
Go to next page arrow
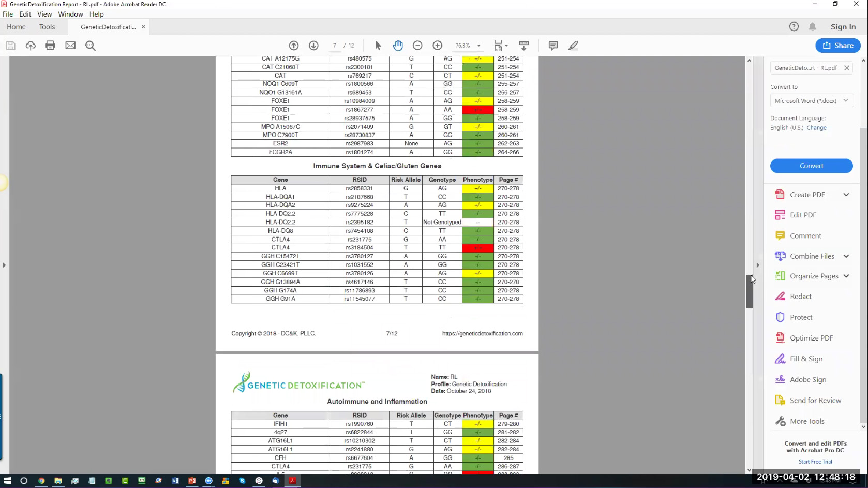pos(313,46)
